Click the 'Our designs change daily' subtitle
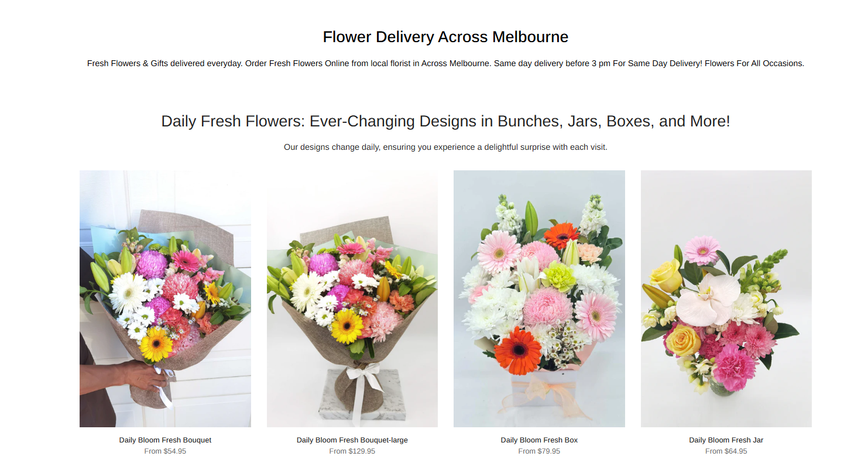The height and width of the screenshot is (470, 868). click(445, 147)
